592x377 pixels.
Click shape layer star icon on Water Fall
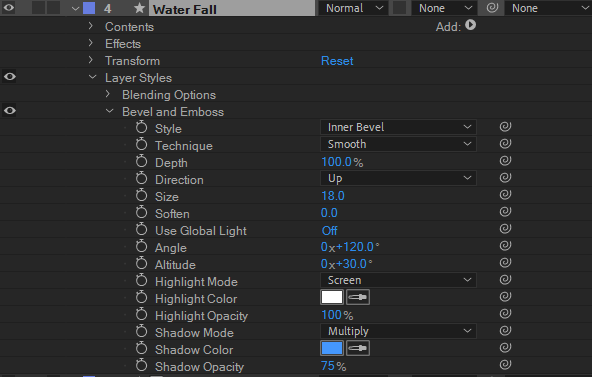pyautogui.click(x=139, y=8)
